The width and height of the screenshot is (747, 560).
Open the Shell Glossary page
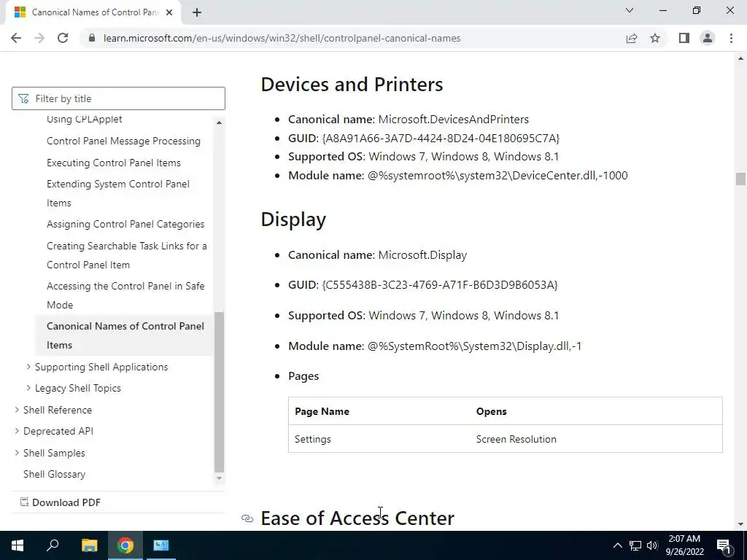[x=54, y=474]
